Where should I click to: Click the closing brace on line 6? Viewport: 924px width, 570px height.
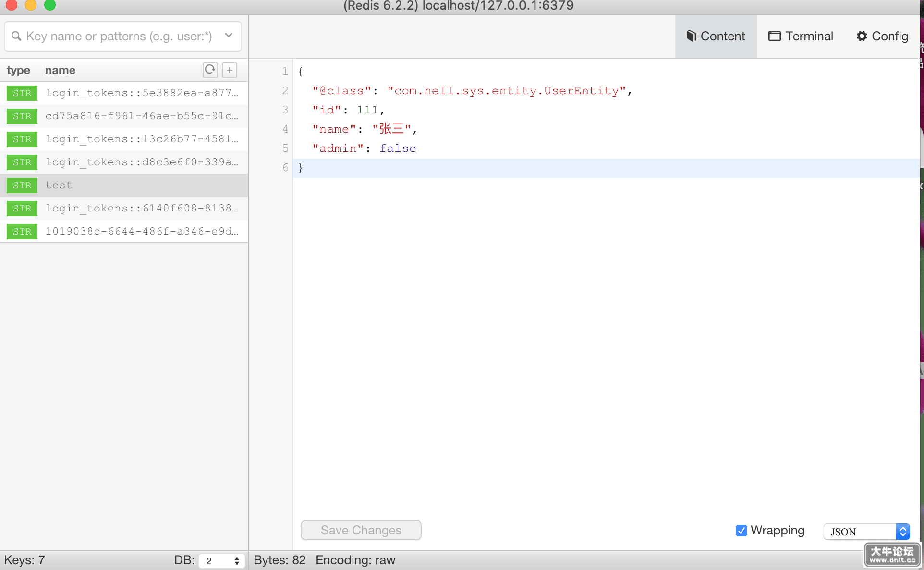pos(301,168)
